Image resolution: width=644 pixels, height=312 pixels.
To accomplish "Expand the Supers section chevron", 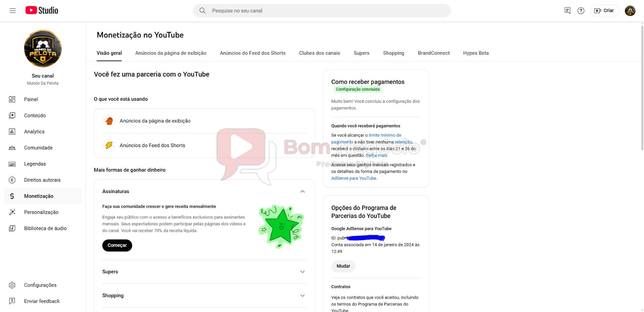I will (x=302, y=272).
